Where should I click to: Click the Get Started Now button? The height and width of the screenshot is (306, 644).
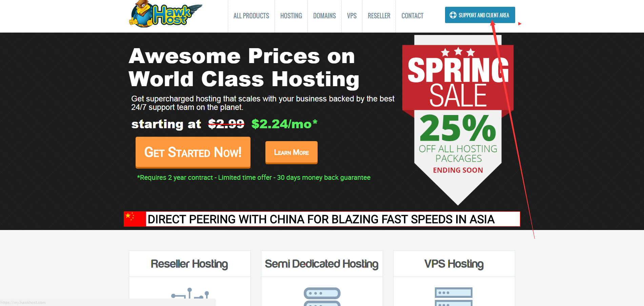tap(193, 152)
